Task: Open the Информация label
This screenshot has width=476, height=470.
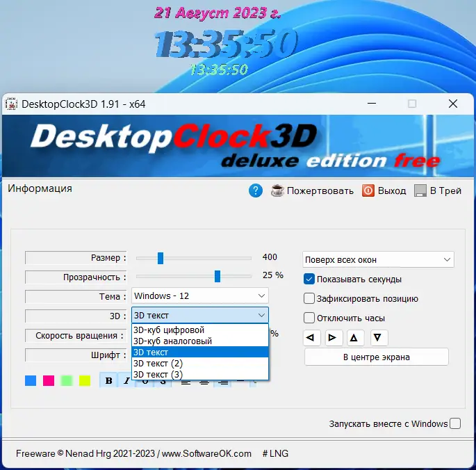Action: (x=40, y=188)
